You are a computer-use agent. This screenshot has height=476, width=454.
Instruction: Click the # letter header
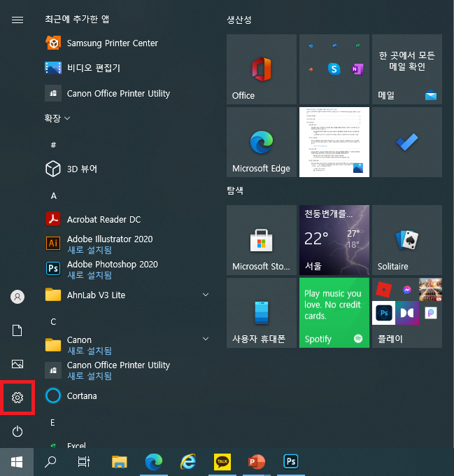[53, 145]
